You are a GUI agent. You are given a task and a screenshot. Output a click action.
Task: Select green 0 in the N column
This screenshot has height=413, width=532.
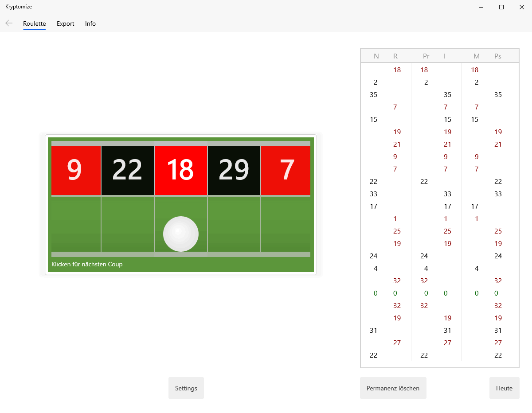tap(376, 293)
